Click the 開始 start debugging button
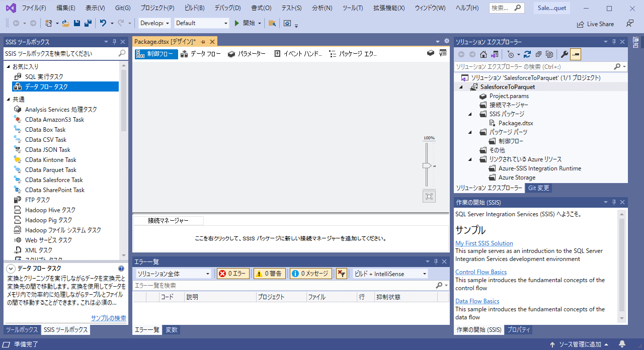The height and width of the screenshot is (350, 644). (245, 23)
